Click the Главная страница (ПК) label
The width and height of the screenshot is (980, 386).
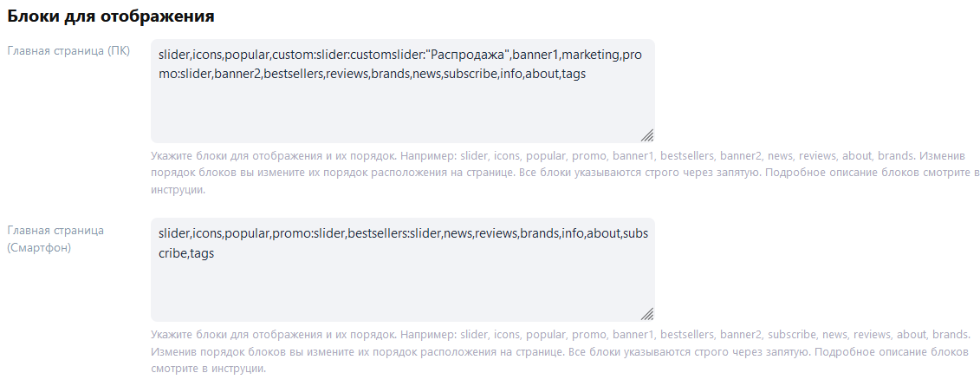[68, 50]
